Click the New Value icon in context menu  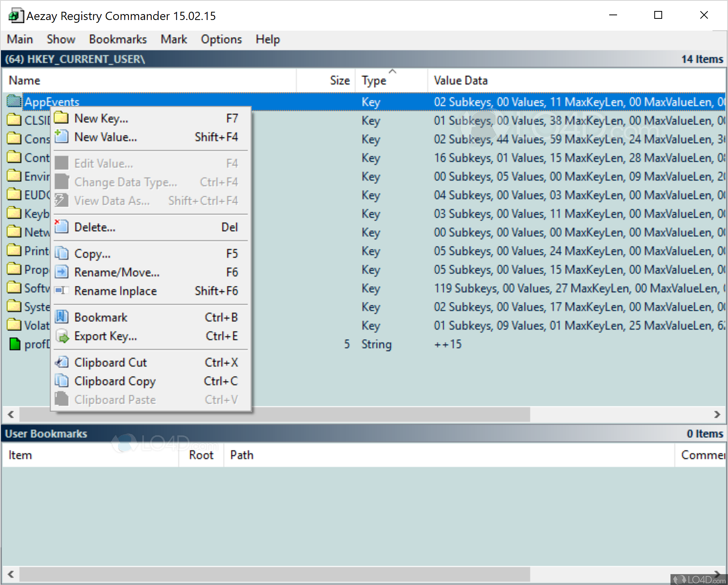tap(61, 136)
